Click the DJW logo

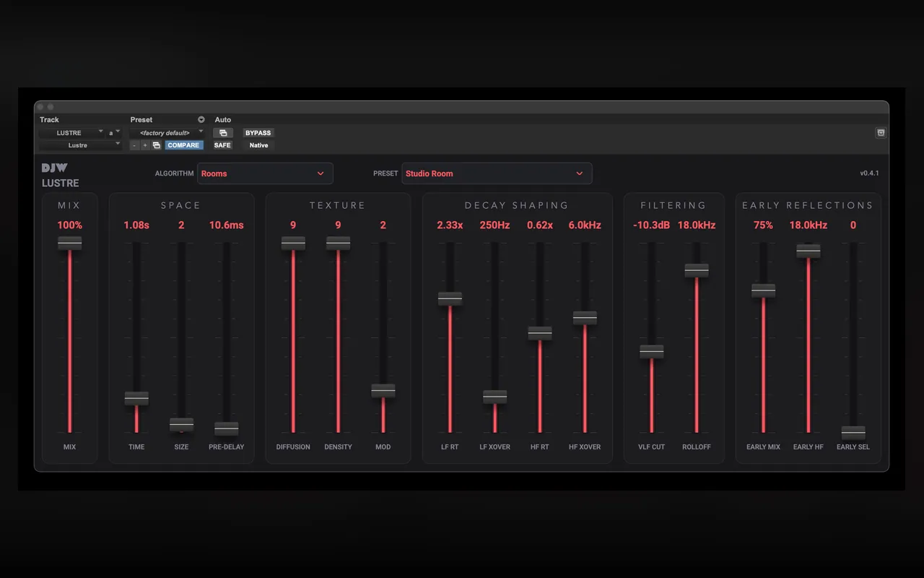(55, 168)
